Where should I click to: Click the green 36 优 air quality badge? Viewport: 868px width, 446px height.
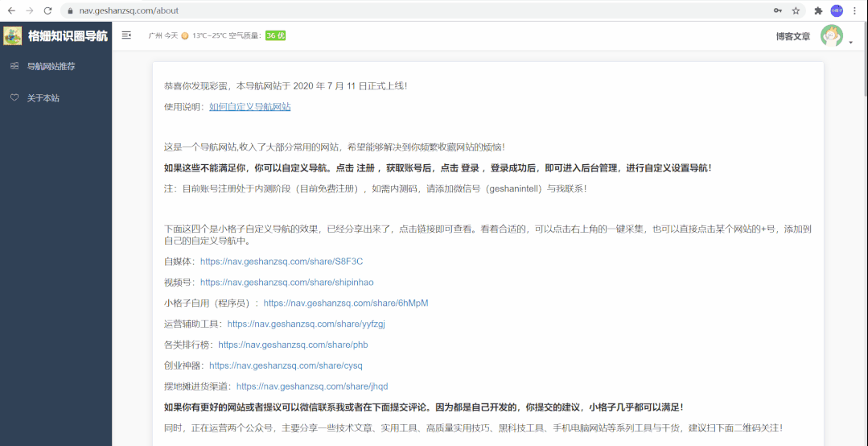[x=275, y=35]
